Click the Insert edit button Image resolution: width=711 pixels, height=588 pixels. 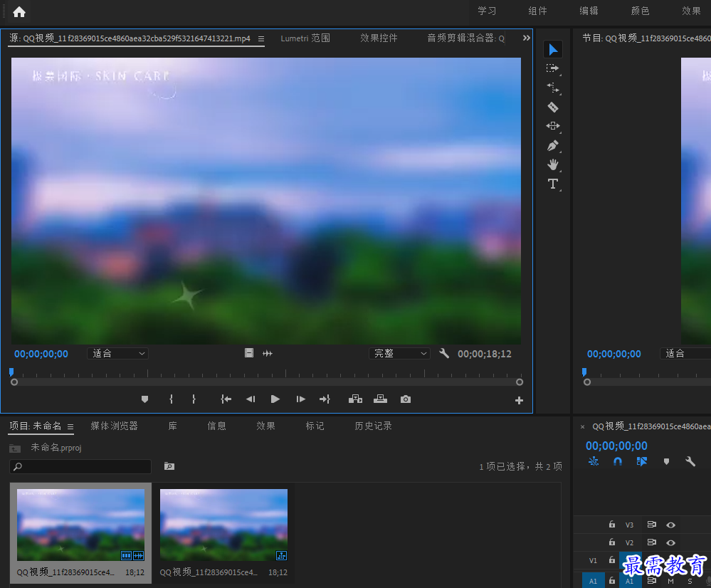pos(355,399)
